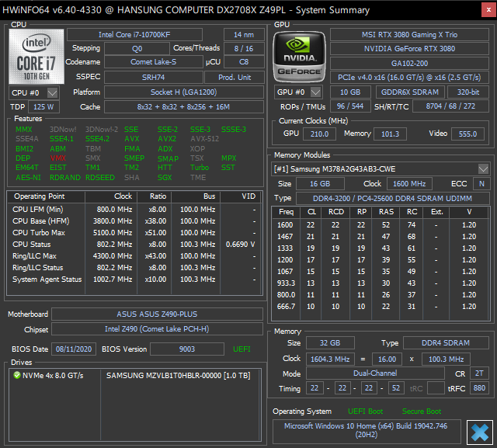Click the Prod. Unit field
This screenshot has width=497, height=448.
[235, 78]
